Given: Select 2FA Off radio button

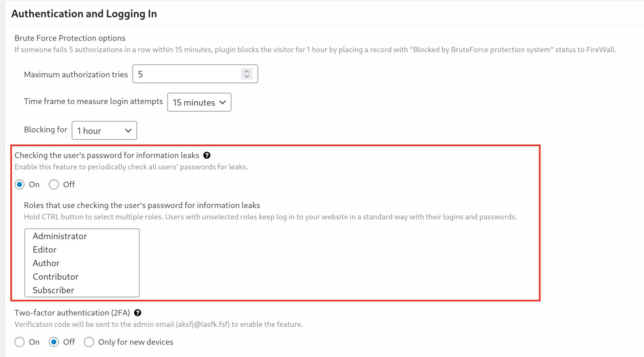Looking at the screenshot, I should [54, 342].
